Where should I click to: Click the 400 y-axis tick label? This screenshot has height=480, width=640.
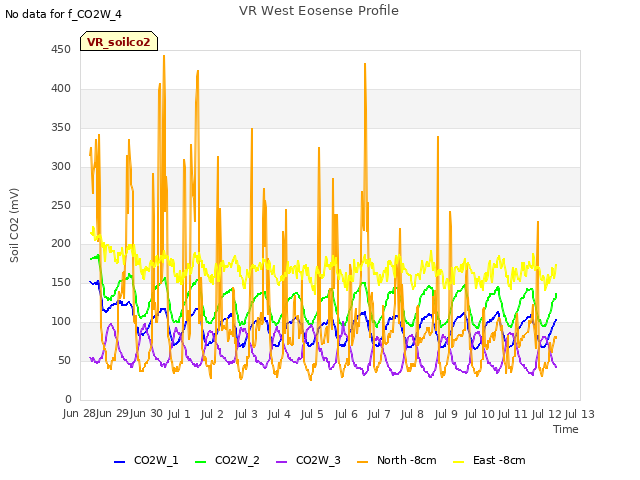pyautogui.click(x=61, y=88)
